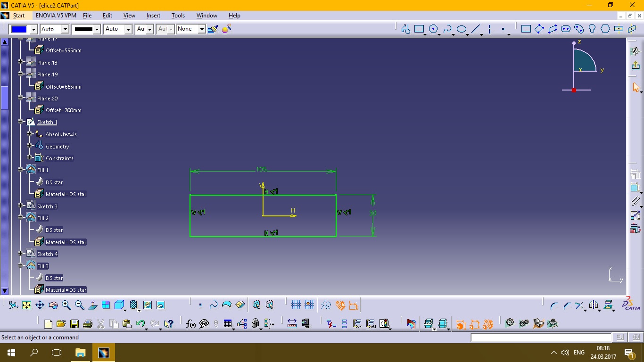Select the Line sketch tool

pyautogui.click(x=476, y=29)
